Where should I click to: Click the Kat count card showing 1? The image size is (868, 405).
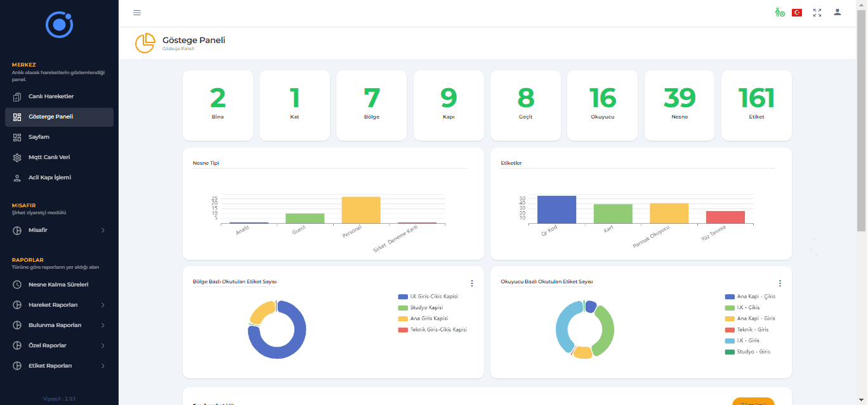click(294, 105)
